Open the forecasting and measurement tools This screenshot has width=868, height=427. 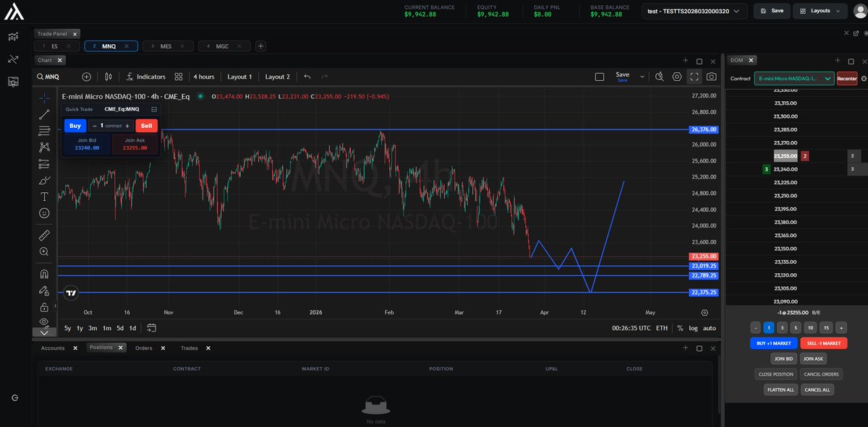click(44, 163)
